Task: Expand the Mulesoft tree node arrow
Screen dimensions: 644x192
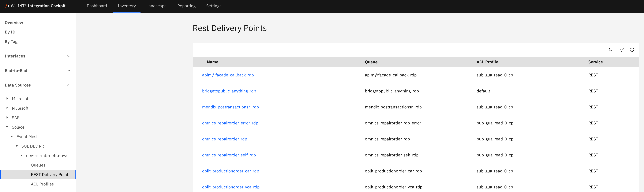Action: coord(7,108)
